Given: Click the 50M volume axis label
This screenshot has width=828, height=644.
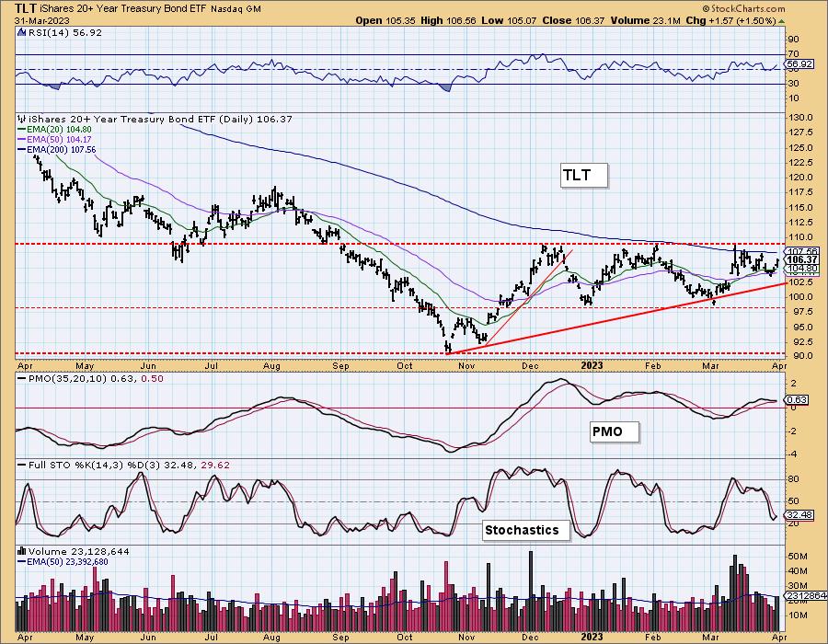Looking at the screenshot, I should [x=798, y=557].
